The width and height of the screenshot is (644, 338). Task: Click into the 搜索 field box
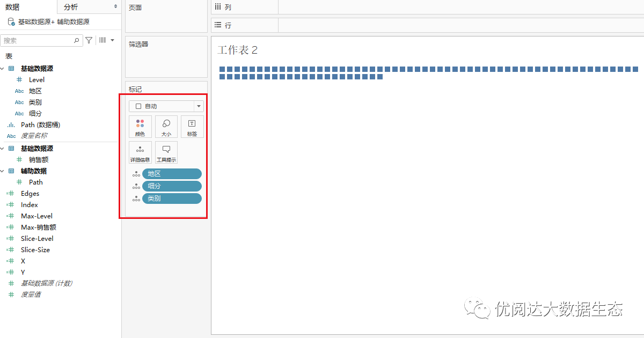pyautogui.click(x=42, y=40)
